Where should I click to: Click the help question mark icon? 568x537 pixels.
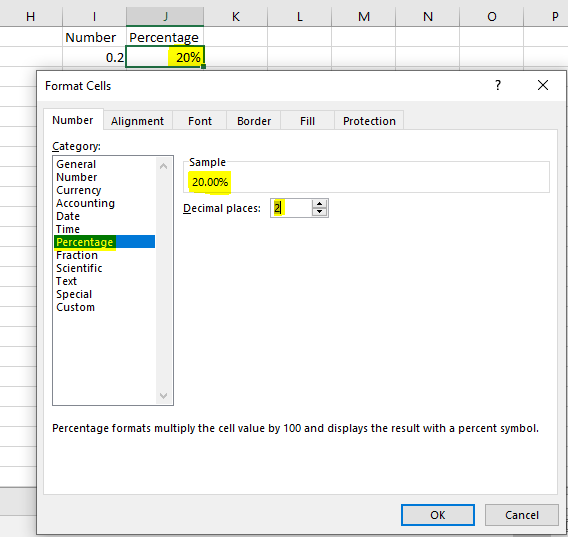pos(498,86)
